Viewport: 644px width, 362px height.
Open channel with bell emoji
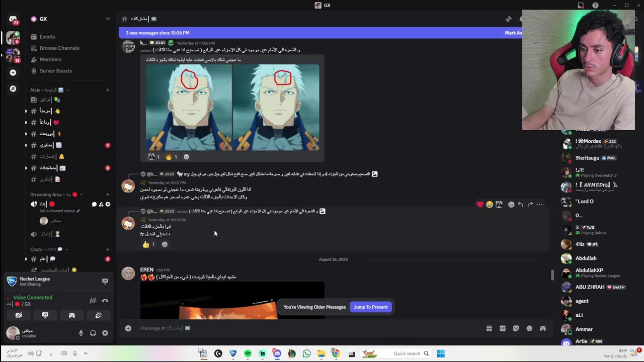point(70,156)
